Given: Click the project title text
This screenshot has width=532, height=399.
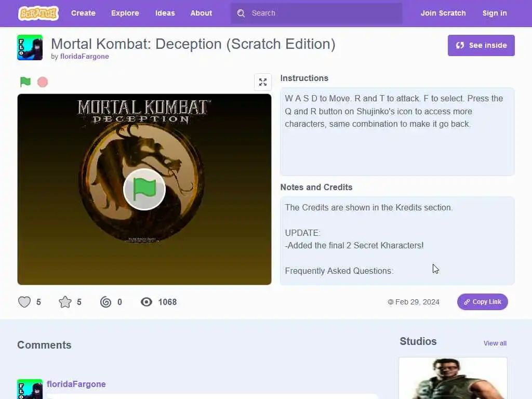Looking at the screenshot, I should [x=193, y=44].
